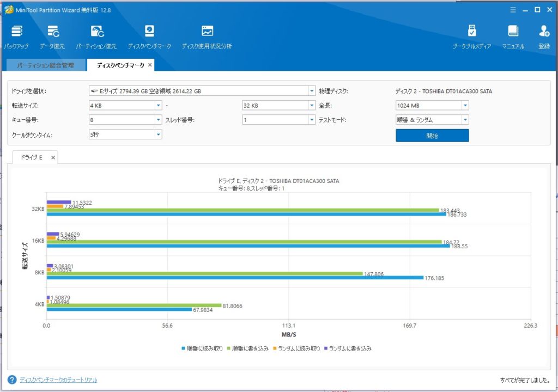Viewport: 558px width, 392px height.
Task: Expand the ドライブを選択 drive dropdown
Action: coord(312,91)
